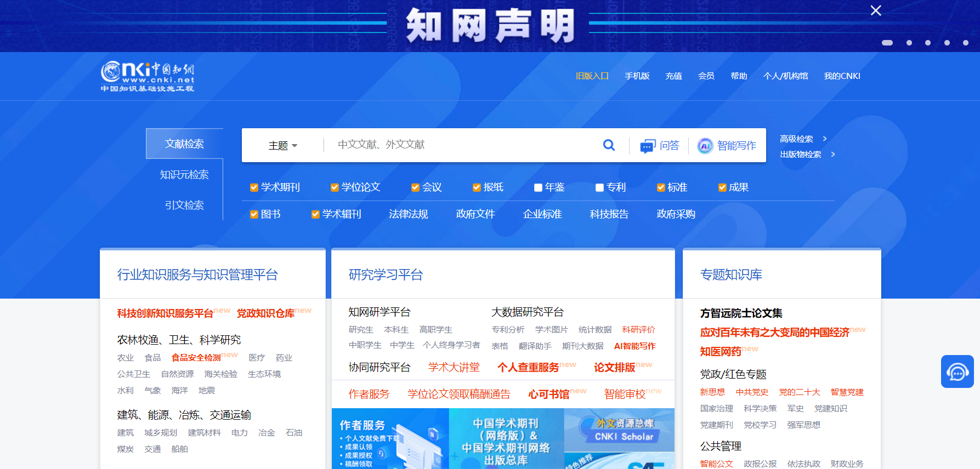Open 党政知识仓库 link
Viewport: 980px width, 469px height.
click(266, 313)
